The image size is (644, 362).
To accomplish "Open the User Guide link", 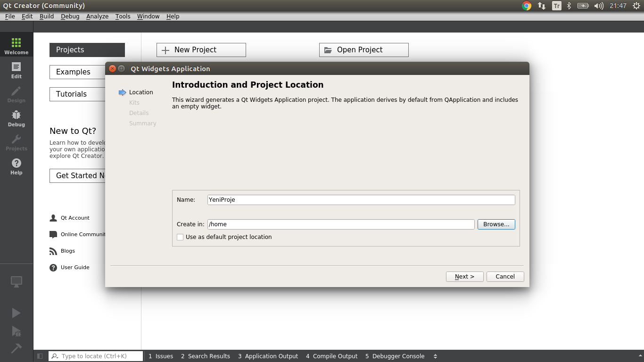I will pyautogui.click(x=70, y=268).
